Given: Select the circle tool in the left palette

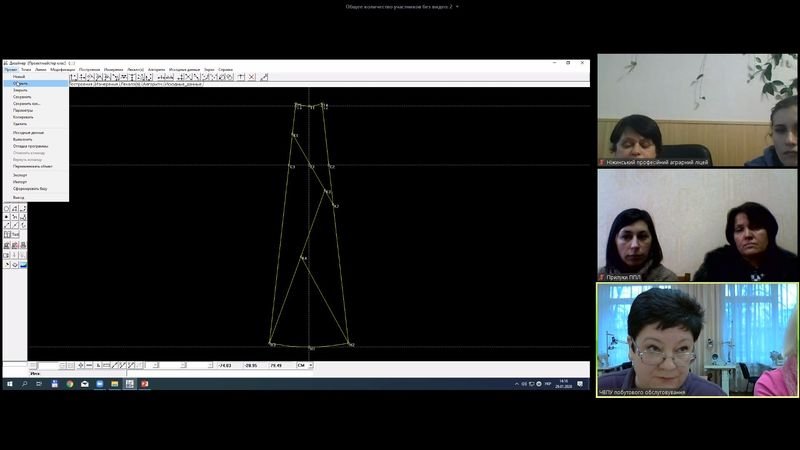Looking at the screenshot, I should [x=7, y=208].
